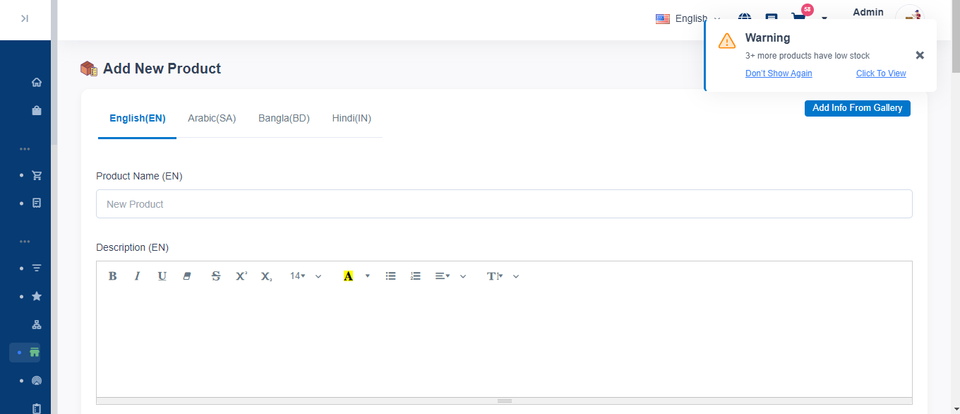This screenshot has height=414, width=960.
Task: Click Add Info From Gallery button
Action: [857, 108]
